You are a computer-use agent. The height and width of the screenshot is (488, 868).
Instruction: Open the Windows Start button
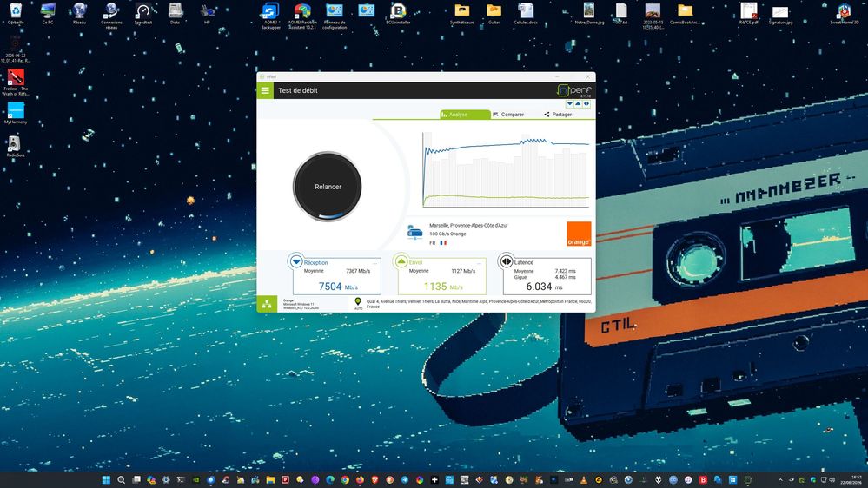click(x=106, y=479)
